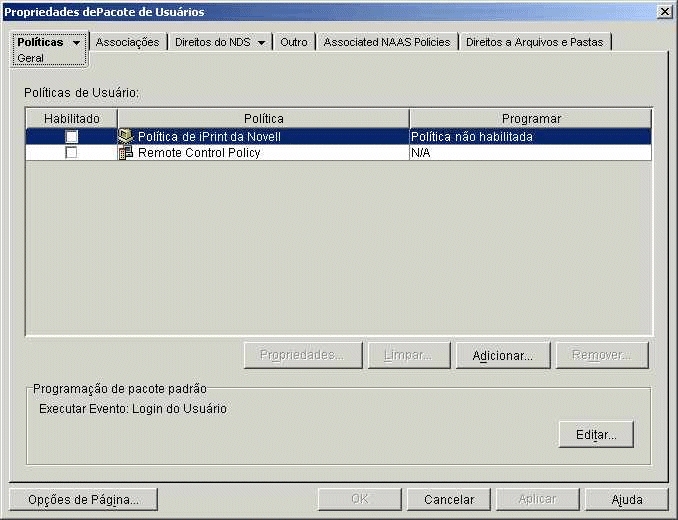This screenshot has height=520, width=678.
Task: Select the Remote Control Policy row text
Action: coord(199,153)
